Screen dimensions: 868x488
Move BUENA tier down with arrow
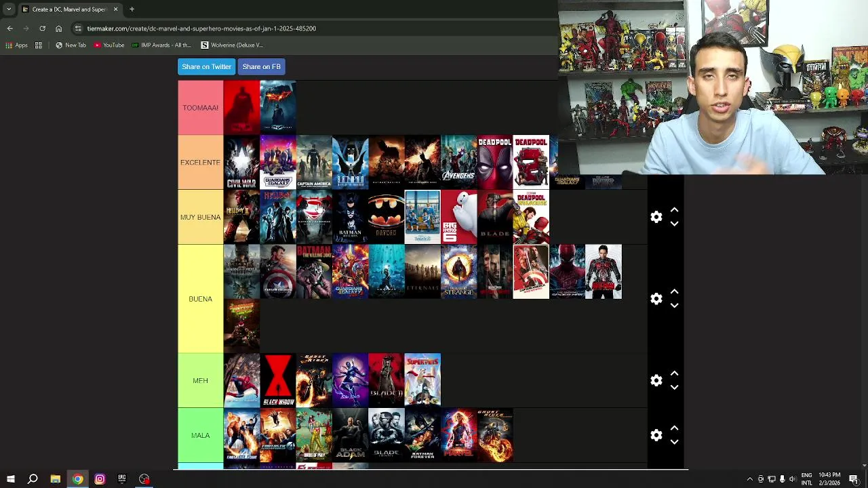click(674, 306)
